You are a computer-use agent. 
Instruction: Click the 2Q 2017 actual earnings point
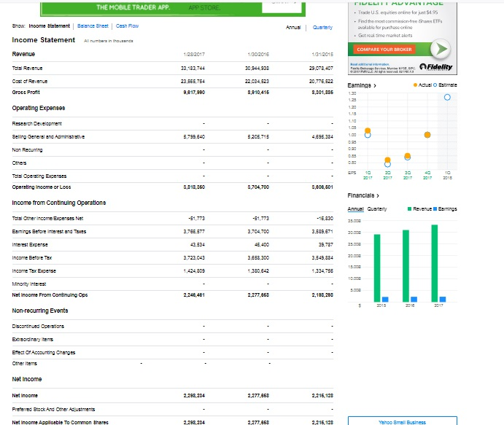point(387,160)
